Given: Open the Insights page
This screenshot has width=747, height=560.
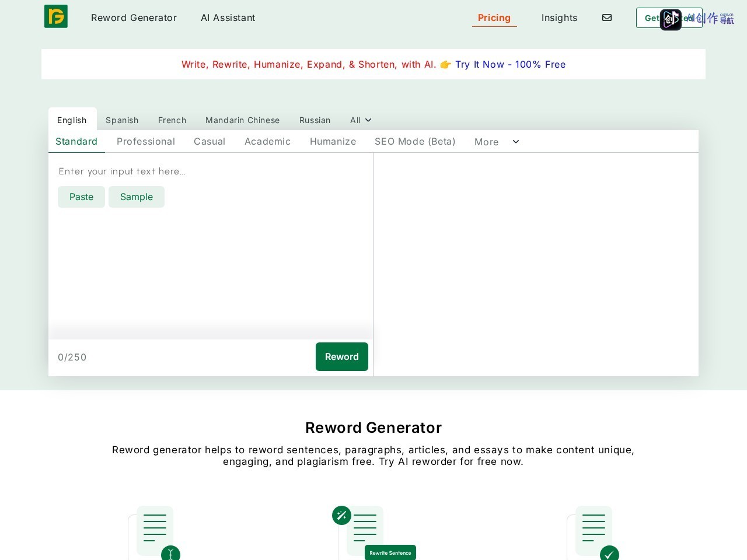Looking at the screenshot, I should pos(559,17).
